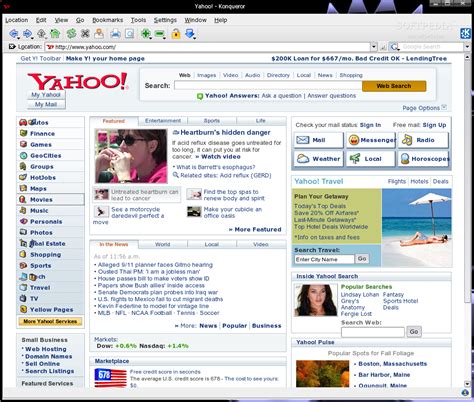474x402 pixels.
Task: Open Heartburn's hidden danger headline
Action: pyautogui.click(x=225, y=132)
